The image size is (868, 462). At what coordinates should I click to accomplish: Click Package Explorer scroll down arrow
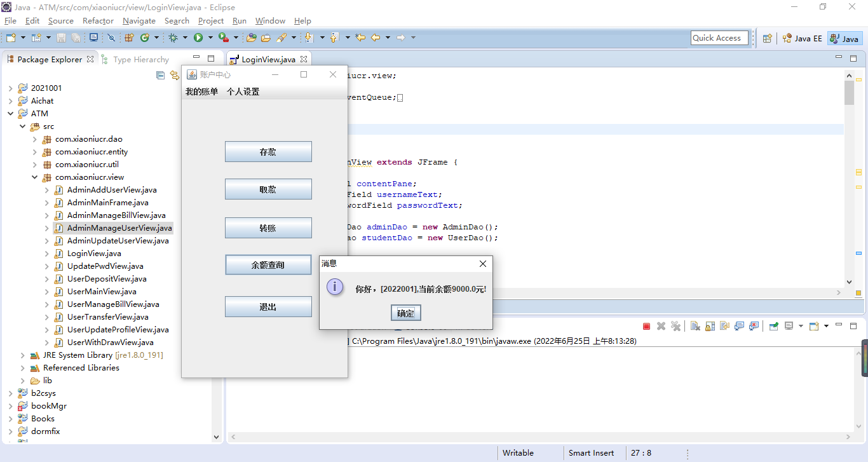coord(216,437)
